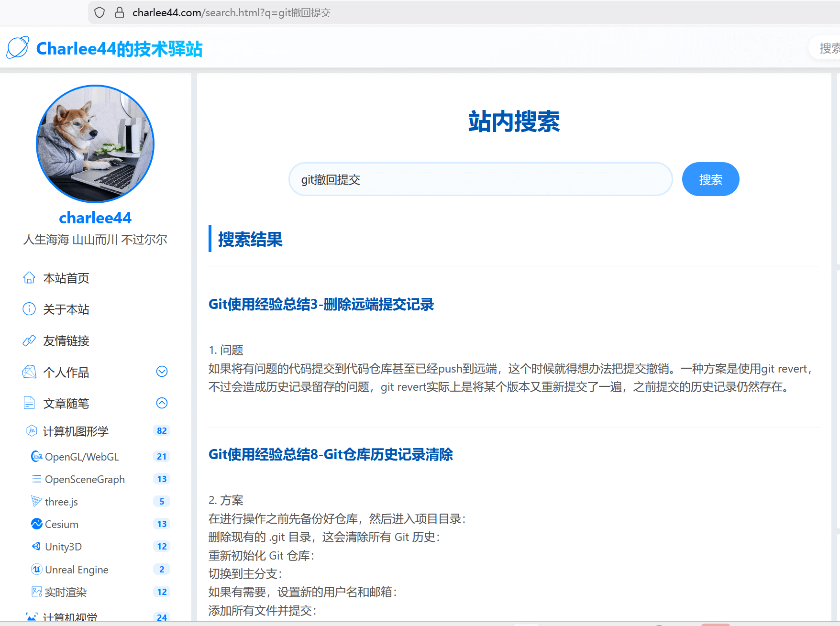Select the Unity3D category icon
This screenshot has width=840, height=626.
[x=36, y=546]
